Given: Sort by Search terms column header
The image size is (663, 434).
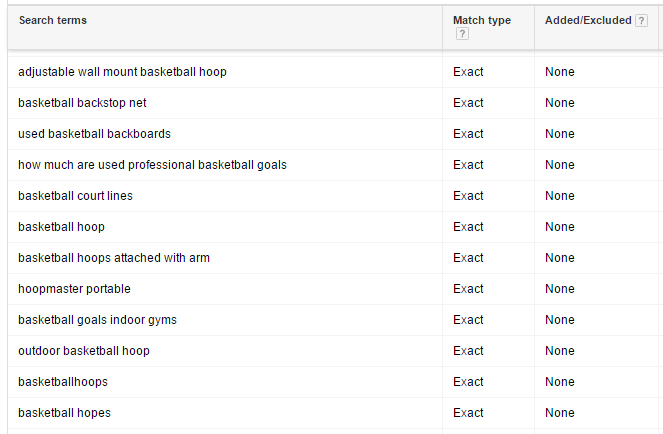Looking at the screenshot, I should pyautogui.click(x=53, y=20).
